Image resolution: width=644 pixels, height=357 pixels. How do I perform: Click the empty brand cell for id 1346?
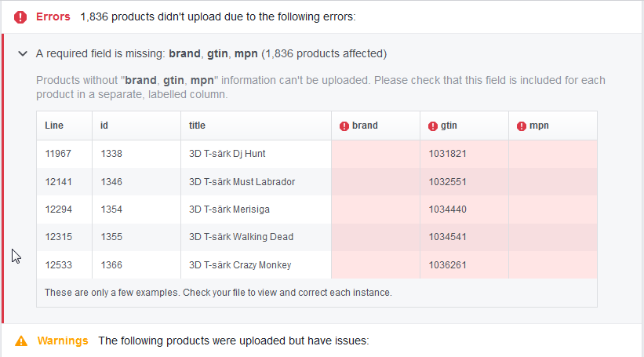point(375,182)
